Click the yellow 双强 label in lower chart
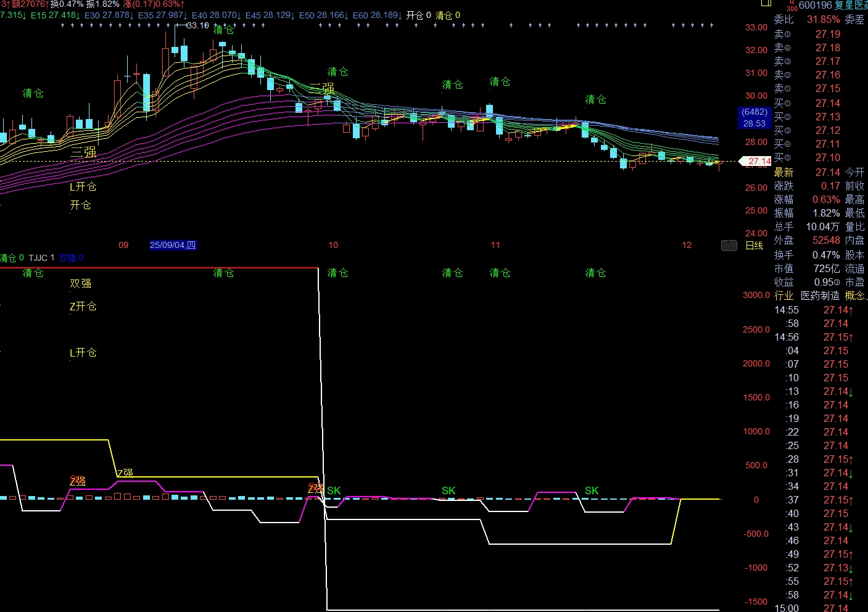The width and height of the screenshot is (868, 612). (80, 284)
